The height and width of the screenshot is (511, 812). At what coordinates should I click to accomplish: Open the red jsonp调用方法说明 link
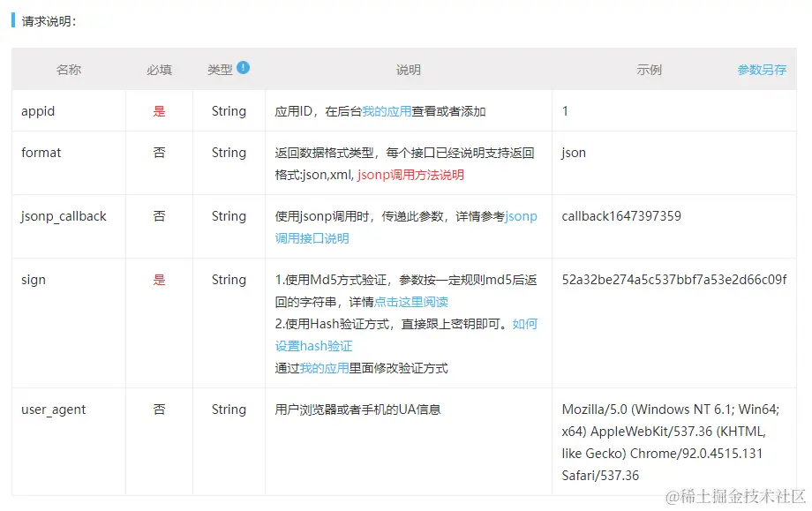pyautogui.click(x=410, y=175)
